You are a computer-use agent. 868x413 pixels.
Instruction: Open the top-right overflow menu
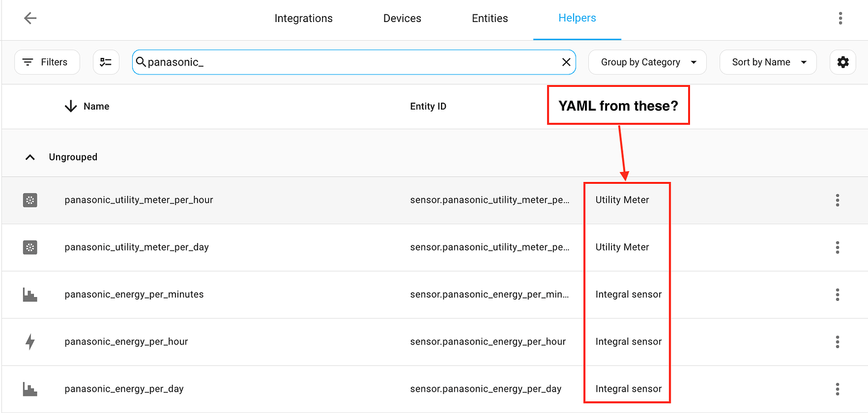[840, 18]
